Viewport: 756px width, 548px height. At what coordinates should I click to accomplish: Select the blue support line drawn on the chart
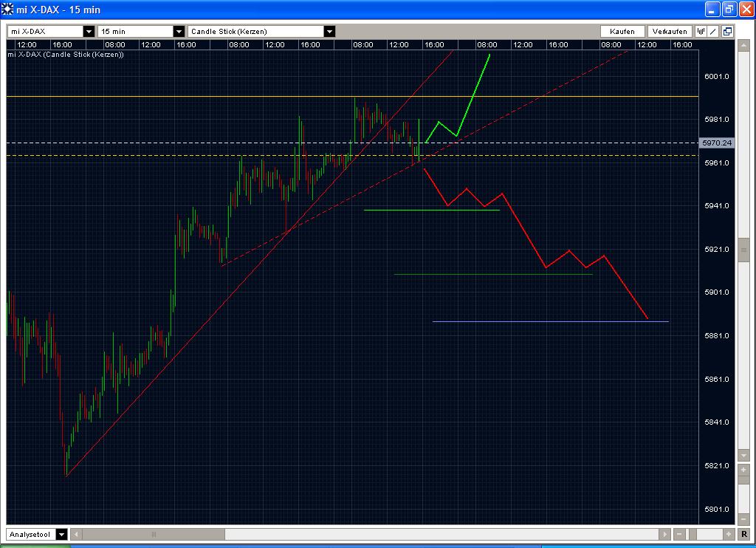point(550,321)
